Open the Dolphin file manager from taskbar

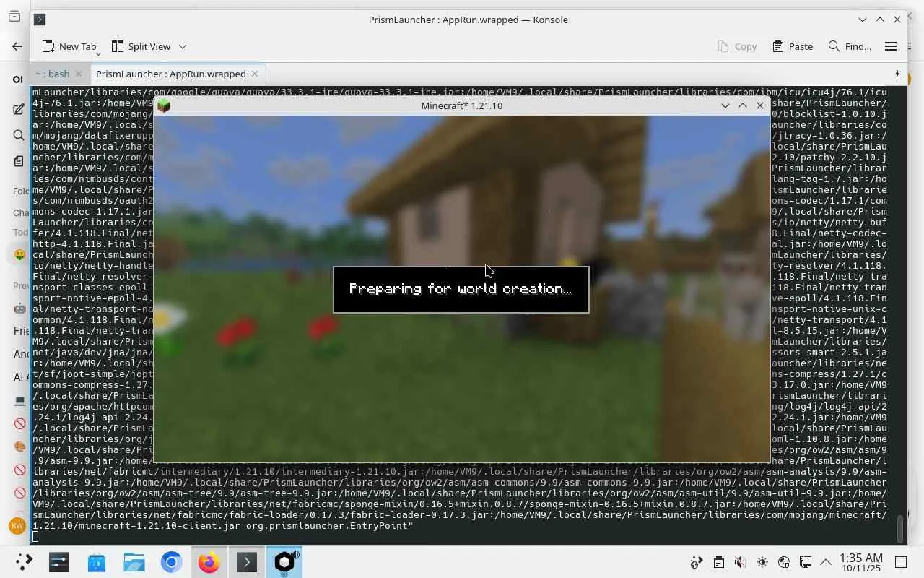(134, 562)
